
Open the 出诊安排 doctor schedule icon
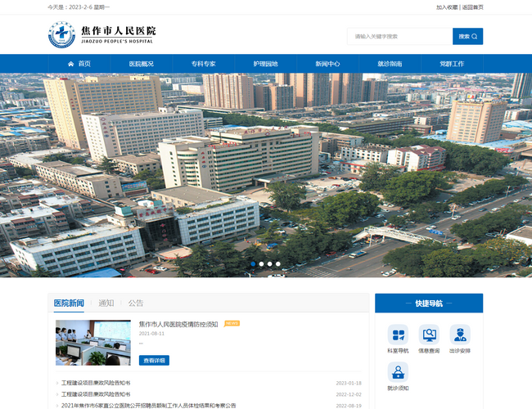pyautogui.click(x=460, y=335)
